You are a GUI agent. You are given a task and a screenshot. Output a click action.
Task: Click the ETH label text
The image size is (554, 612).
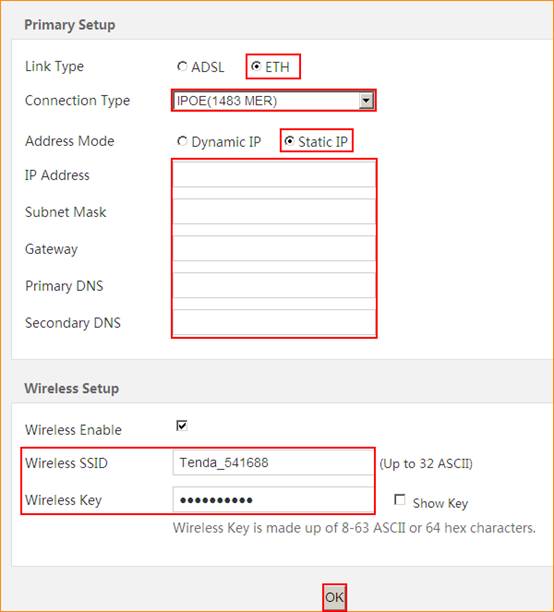coord(277,67)
